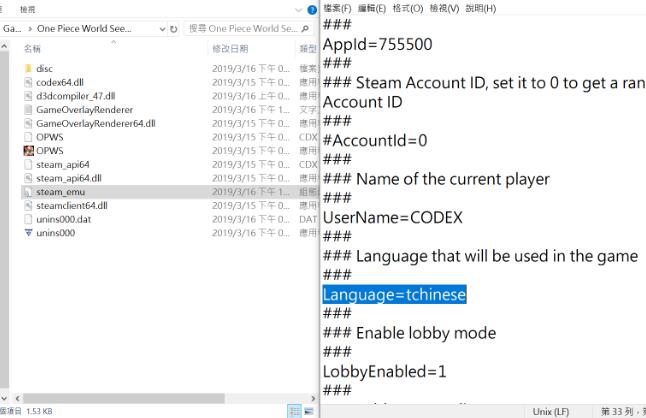Click the codex64.dll file icon

pos(28,82)
